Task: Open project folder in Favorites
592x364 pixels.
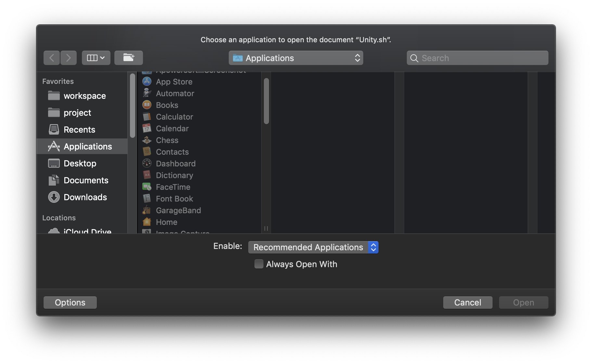Action: [82, 113]
